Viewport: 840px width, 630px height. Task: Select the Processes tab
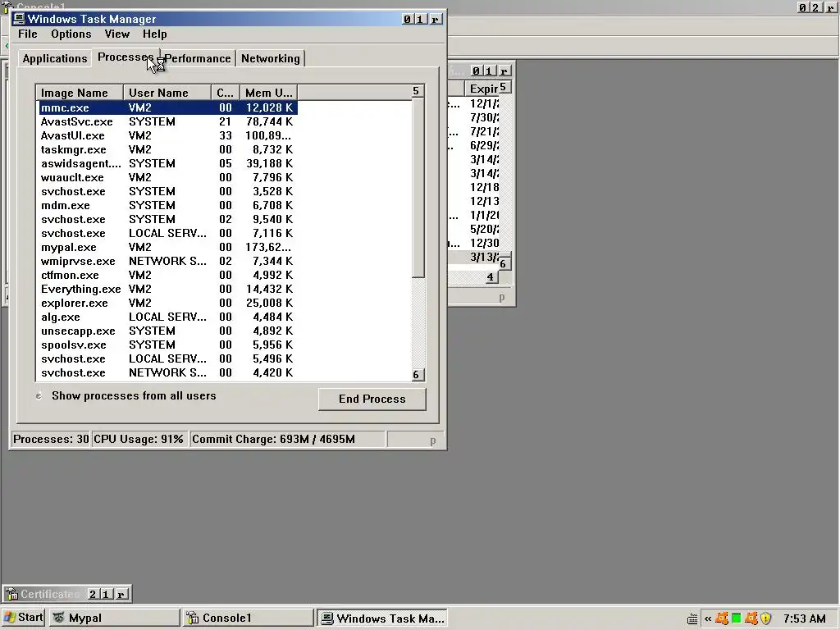[126, 57]
